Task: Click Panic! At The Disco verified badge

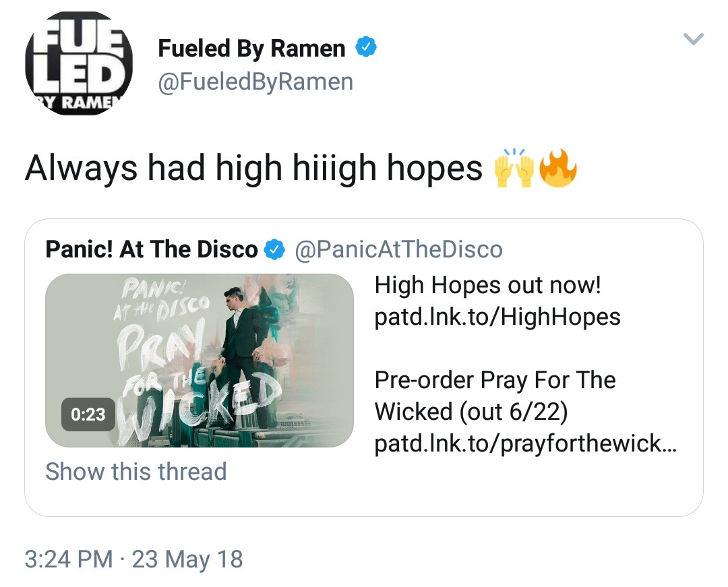Action: click(274, 249)
